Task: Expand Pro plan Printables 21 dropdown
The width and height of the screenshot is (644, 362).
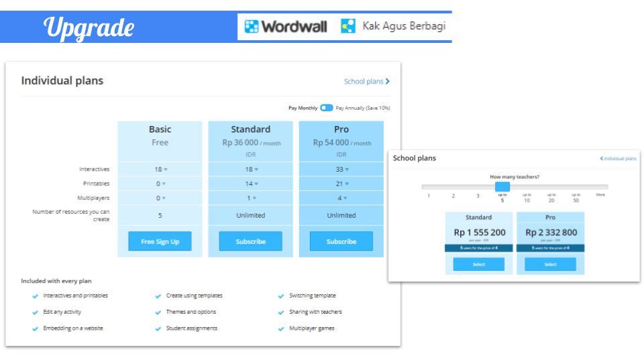Action: pos(342,184)
